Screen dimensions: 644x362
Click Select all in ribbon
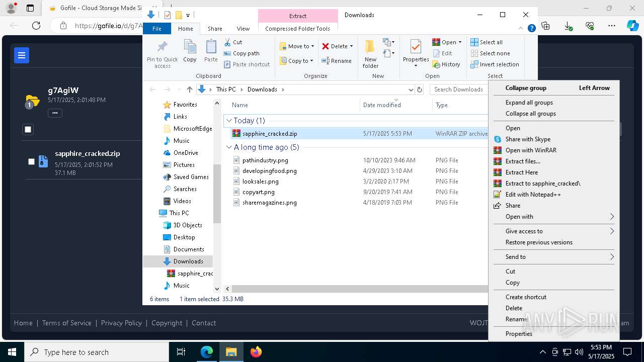[x=486, y=42]
